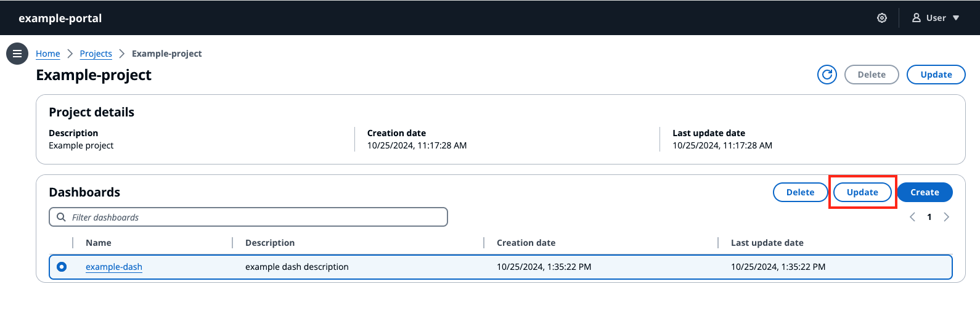Click the Last update date column header
This screenshot has width=980, height=321.
pyautogui.click(x=767, y=243)
